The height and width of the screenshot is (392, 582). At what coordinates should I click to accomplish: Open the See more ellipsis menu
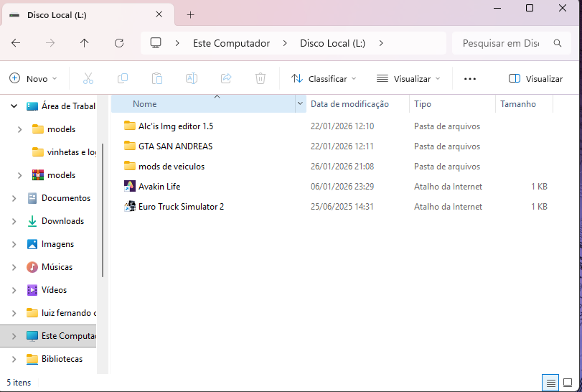coord(470,78)
